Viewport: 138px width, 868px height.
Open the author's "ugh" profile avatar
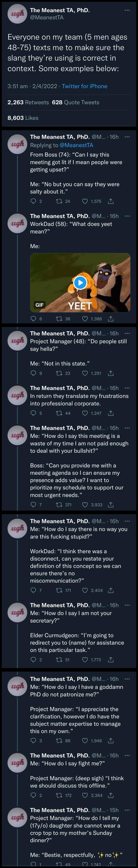pos(17,14)
